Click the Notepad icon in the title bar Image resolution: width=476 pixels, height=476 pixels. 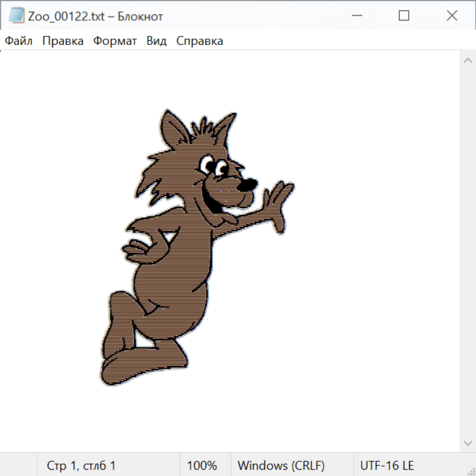coord(16,16)
